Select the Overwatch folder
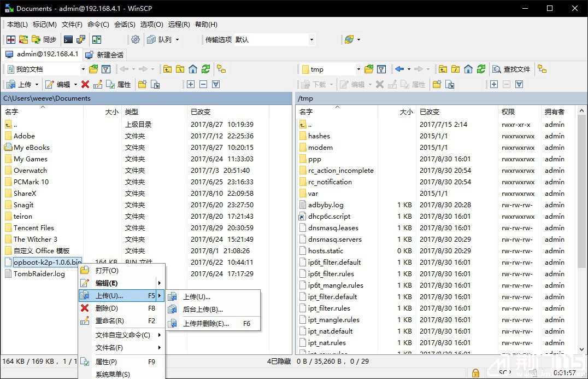 click(31, 171)
